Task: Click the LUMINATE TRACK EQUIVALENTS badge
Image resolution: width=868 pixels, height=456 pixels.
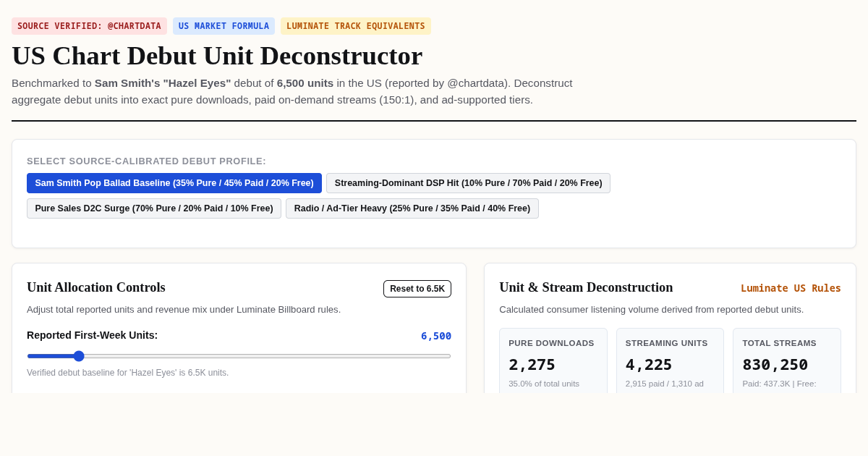Action: 356,26
